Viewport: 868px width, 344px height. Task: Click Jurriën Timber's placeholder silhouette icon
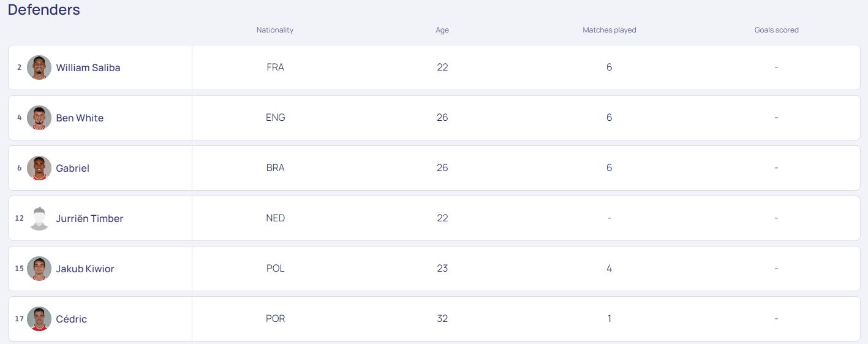tap(39, 218)
